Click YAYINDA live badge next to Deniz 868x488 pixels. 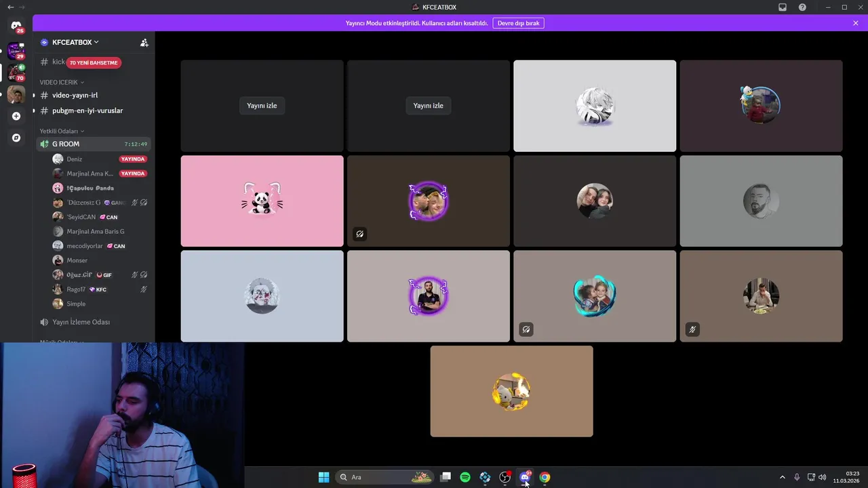point(133,159)
